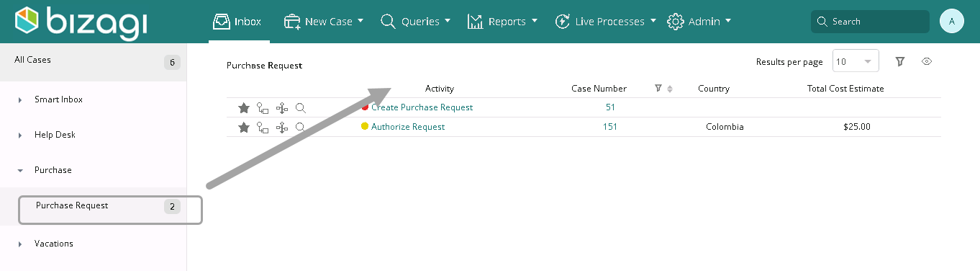Expand the Vacations tree node
Screen dimensions: 980x271
[20, 244]
